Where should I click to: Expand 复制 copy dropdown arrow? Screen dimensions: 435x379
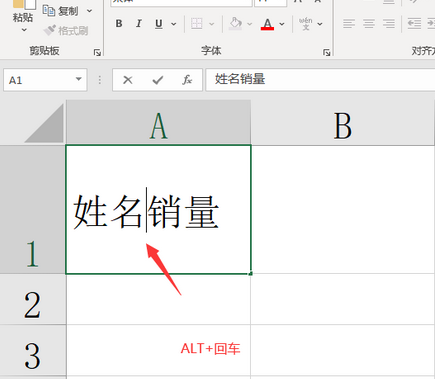point(89,11)
